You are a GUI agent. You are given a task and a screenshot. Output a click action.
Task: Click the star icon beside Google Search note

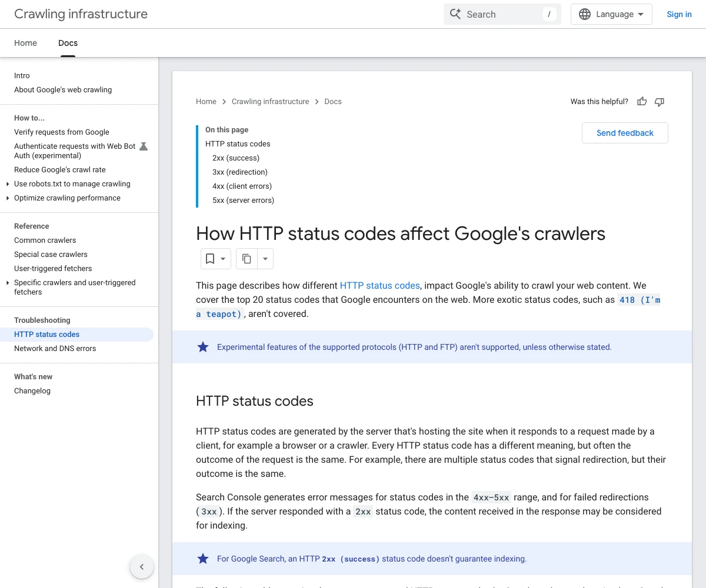203,559
